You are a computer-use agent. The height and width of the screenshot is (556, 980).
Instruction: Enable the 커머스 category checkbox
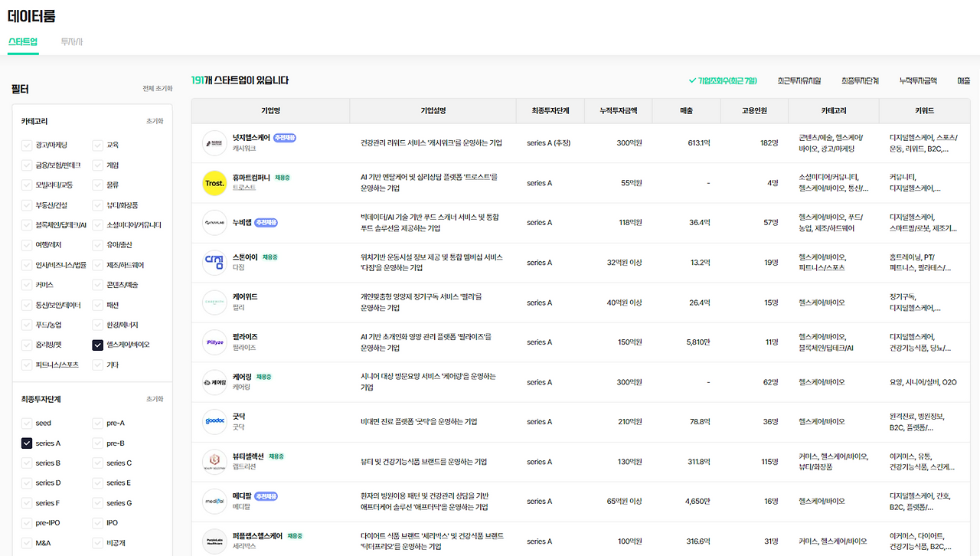coord(27,285)
